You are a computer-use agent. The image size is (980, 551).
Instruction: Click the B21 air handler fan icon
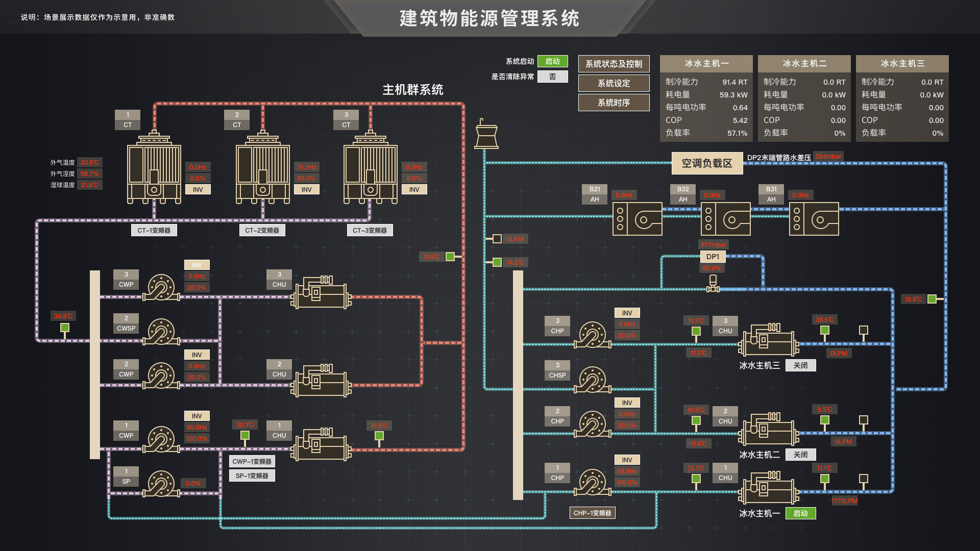[x=637, y=219]
